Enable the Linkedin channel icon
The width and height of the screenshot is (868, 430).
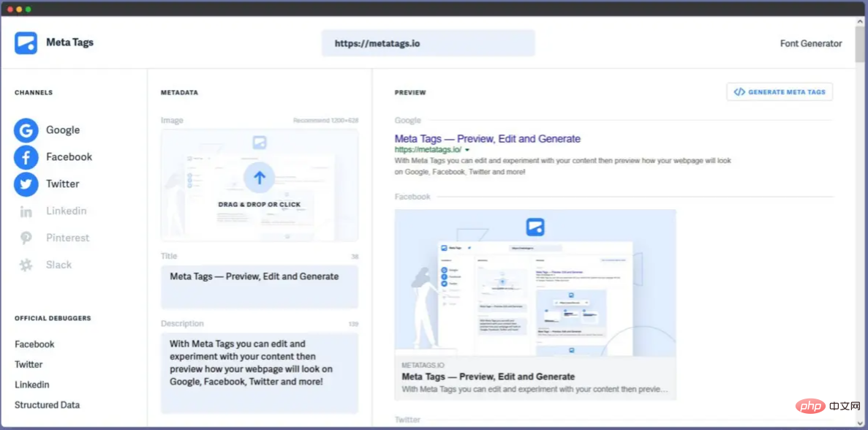pos(26,211)
